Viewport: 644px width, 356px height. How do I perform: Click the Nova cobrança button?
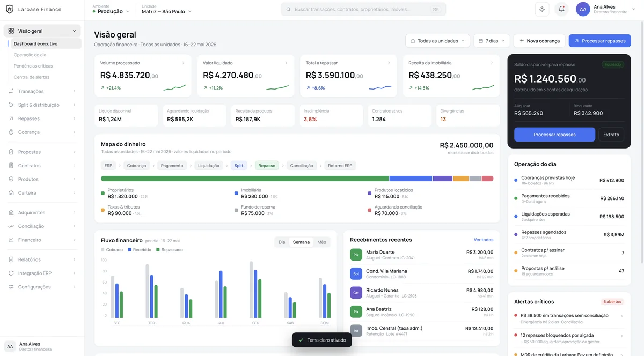539,41
